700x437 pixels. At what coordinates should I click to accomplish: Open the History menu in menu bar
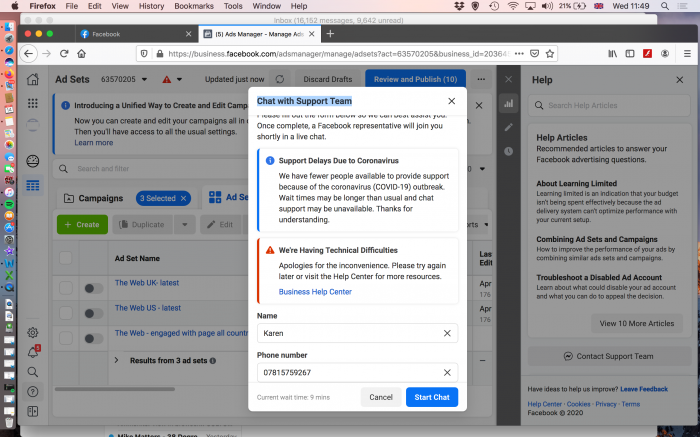(x=151, y=6)
